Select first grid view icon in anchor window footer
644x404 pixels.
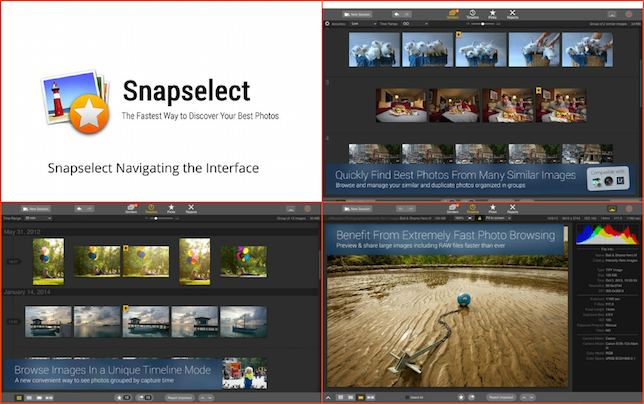coord(340,398)
